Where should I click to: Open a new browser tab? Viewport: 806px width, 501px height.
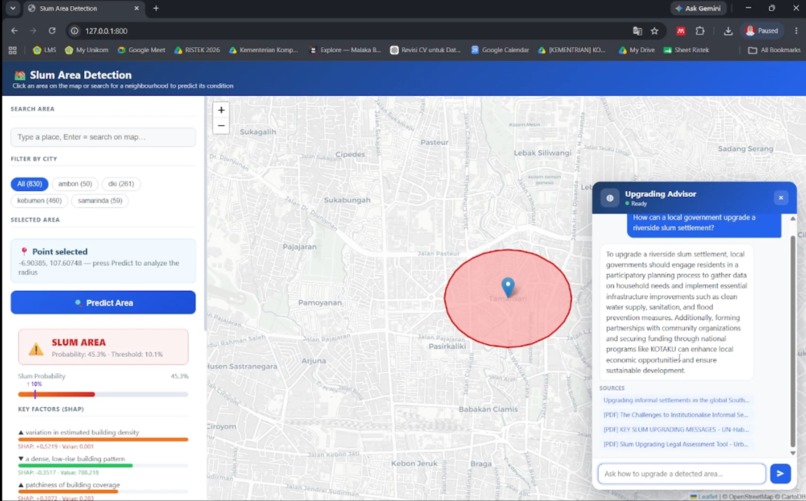pos(156,8)
